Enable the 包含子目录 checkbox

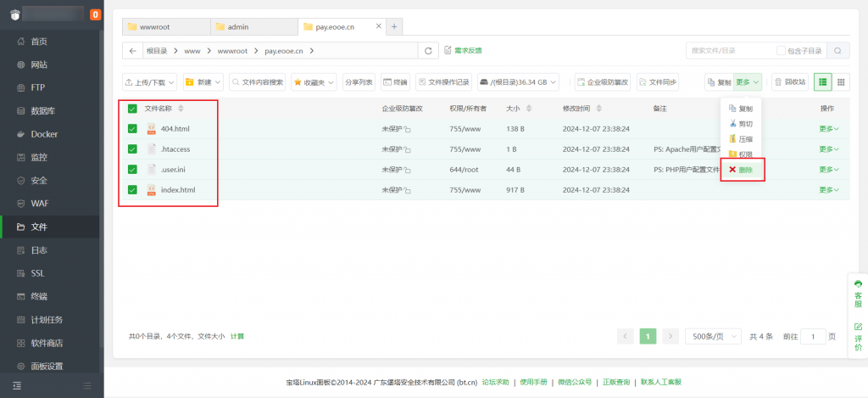pos(781,51)
